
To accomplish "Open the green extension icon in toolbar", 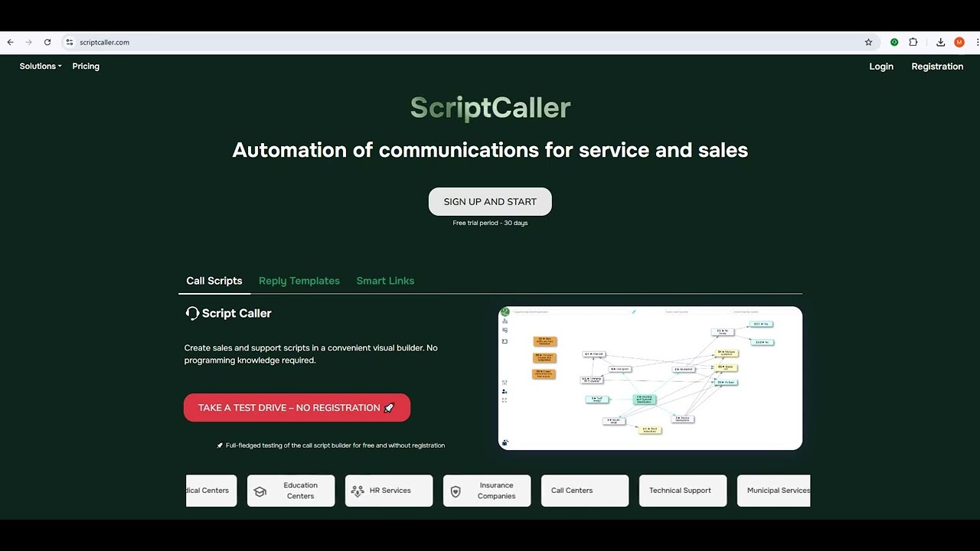I will pos(894,42).
